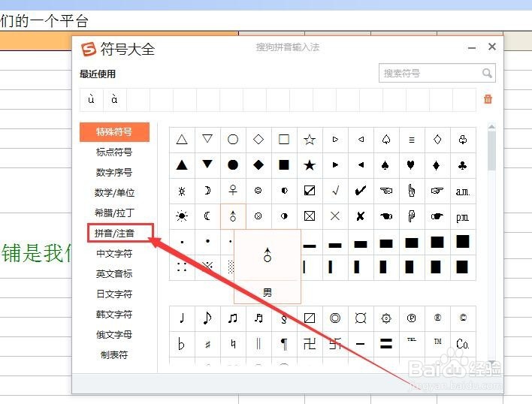Insert the pilcrow ¶ symbol
This screenshot has height=404, width=532.
point(284,344)
